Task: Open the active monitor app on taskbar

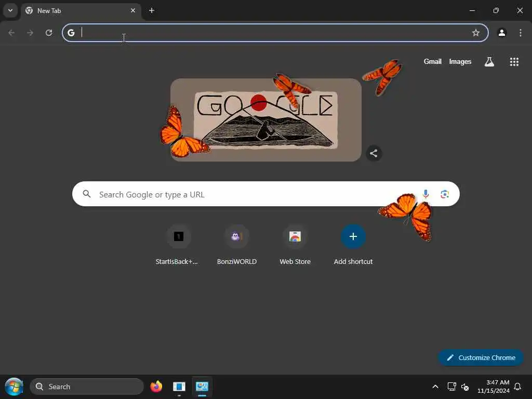Action: tap(202, 387)
